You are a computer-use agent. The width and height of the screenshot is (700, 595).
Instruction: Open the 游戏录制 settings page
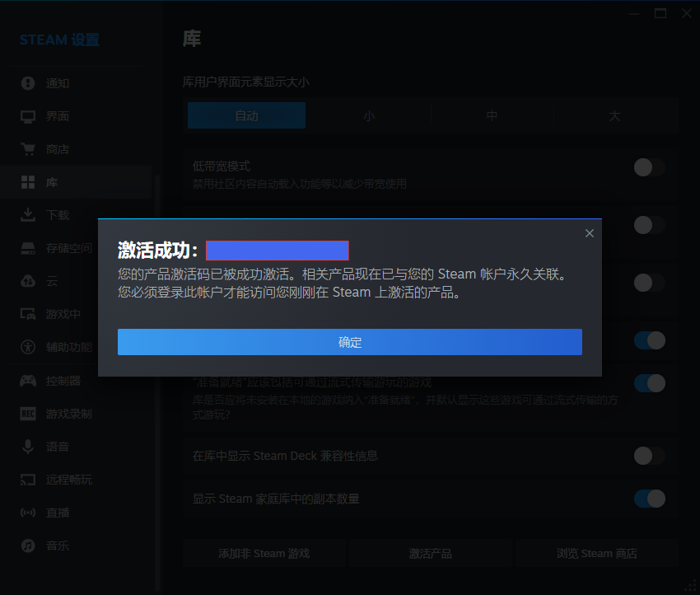point(76,414)
